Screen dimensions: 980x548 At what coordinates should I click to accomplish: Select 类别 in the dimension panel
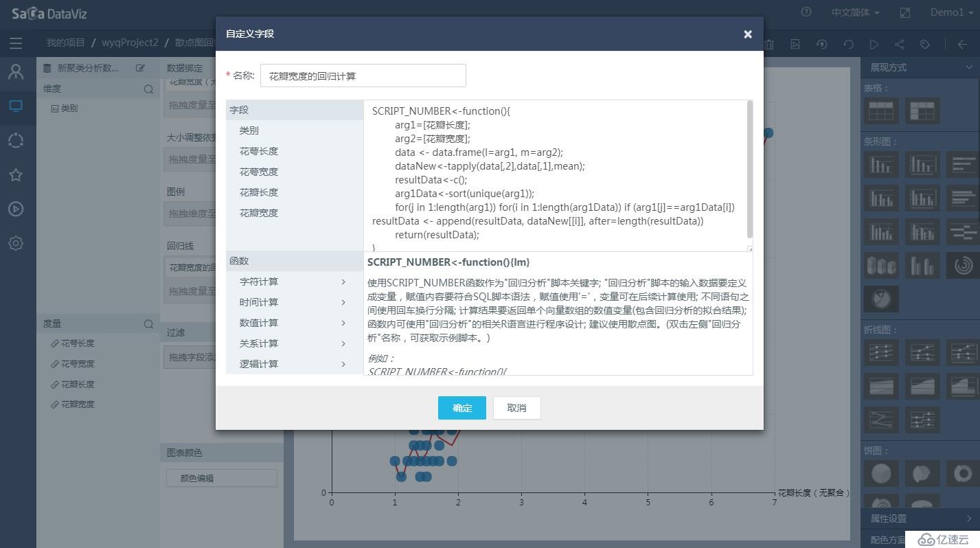click(x=69, y=109)
